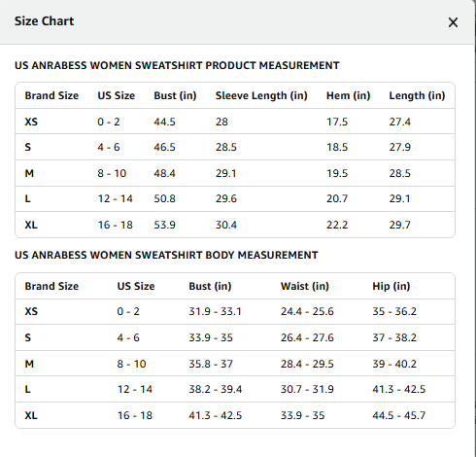Click hip range 37 - 38.2
The width and height of the screenshot is (476, 457).
(394, 337)
